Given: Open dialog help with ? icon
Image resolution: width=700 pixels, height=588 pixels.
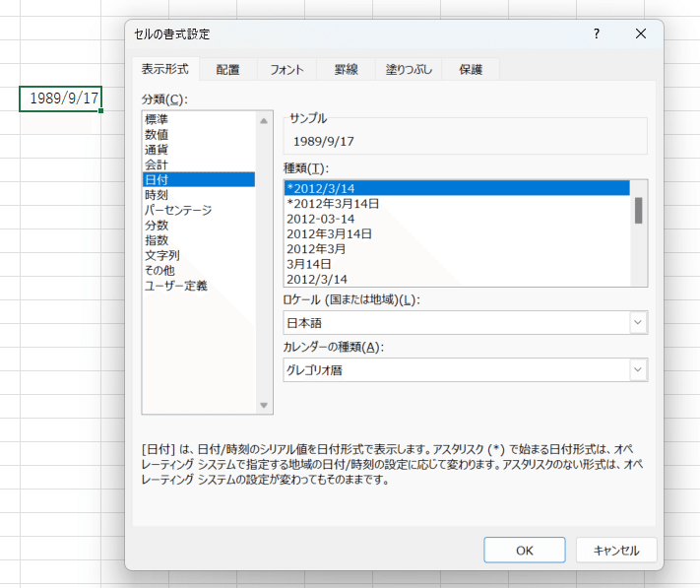Looking at the screenshot, I should [597, 33].
